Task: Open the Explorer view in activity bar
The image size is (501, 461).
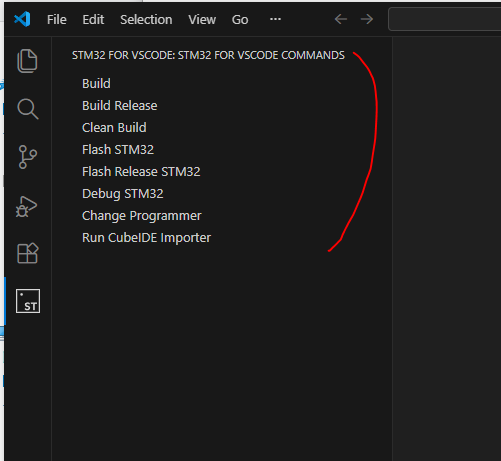Action: pyautogui.click(x=27, y=61)
